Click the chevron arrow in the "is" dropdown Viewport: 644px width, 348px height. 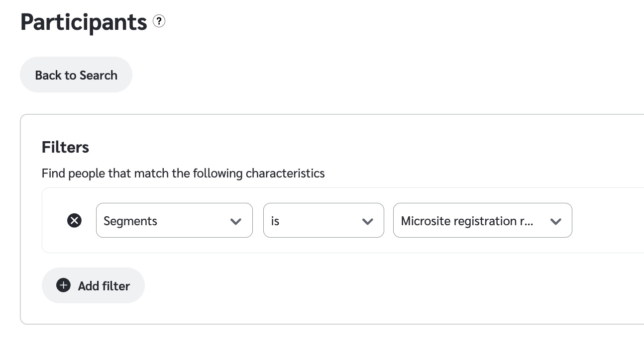[x=368, y=221]
